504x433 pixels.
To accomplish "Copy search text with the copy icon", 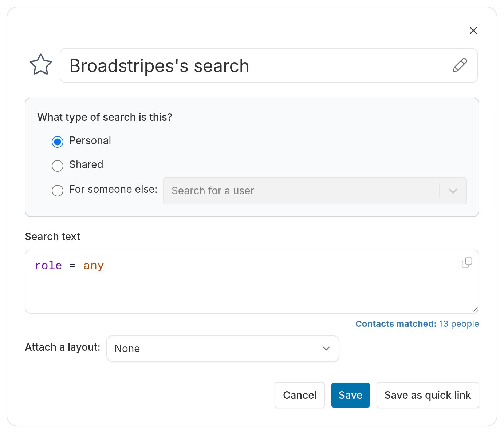I will [467, 263].
